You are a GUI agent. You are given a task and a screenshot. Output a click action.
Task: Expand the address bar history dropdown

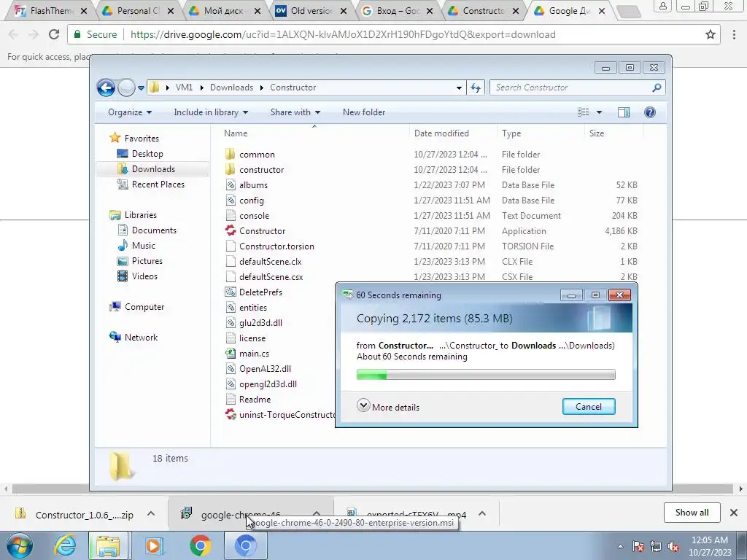tap(459, 88)
